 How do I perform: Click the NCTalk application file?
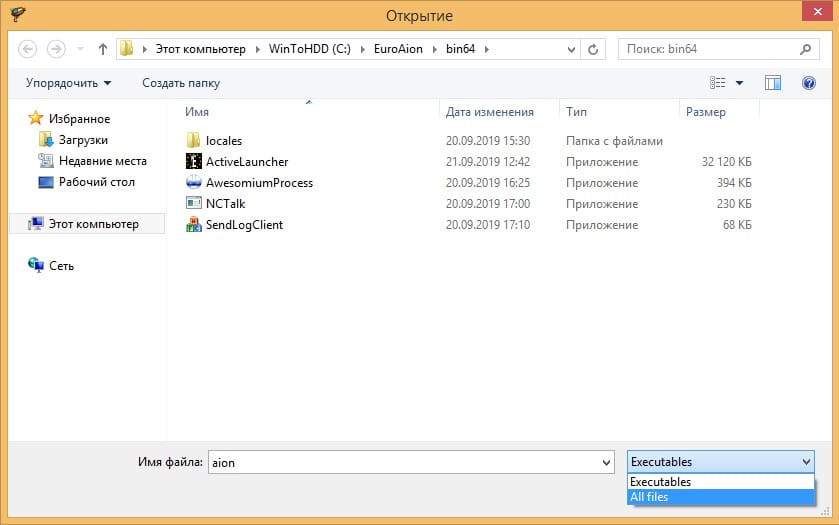click(x=225, y=204)
